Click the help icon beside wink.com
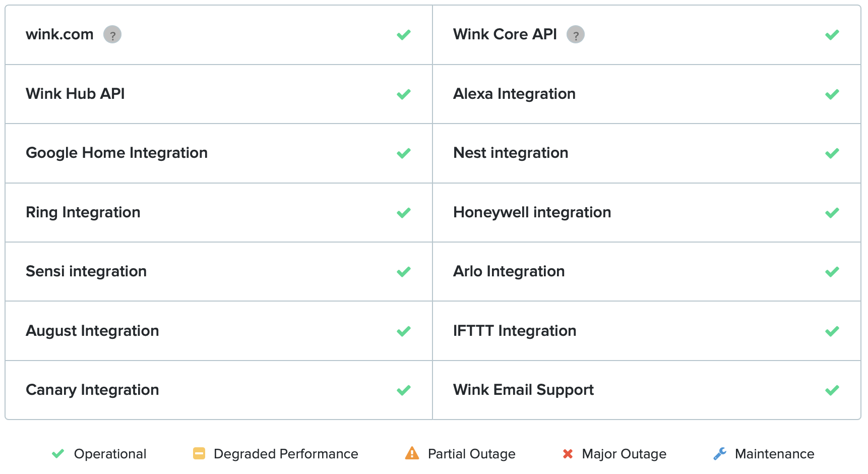 tap(112, 35)
